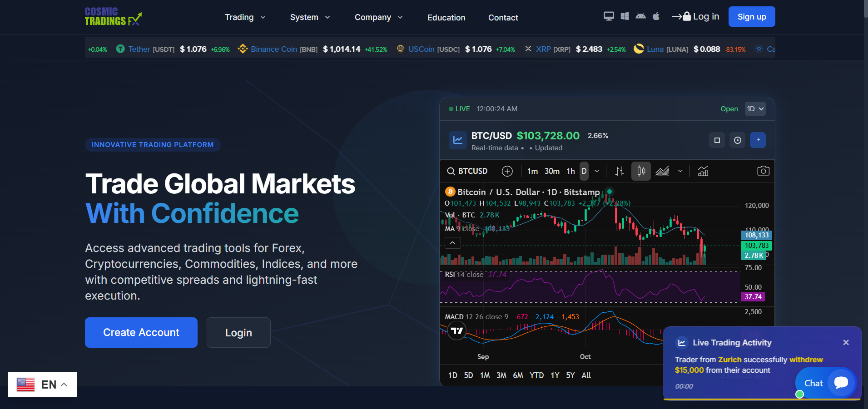Select the Bars chart style icon
This screenshot has width=868, height=409.
(x=620, y=171)
